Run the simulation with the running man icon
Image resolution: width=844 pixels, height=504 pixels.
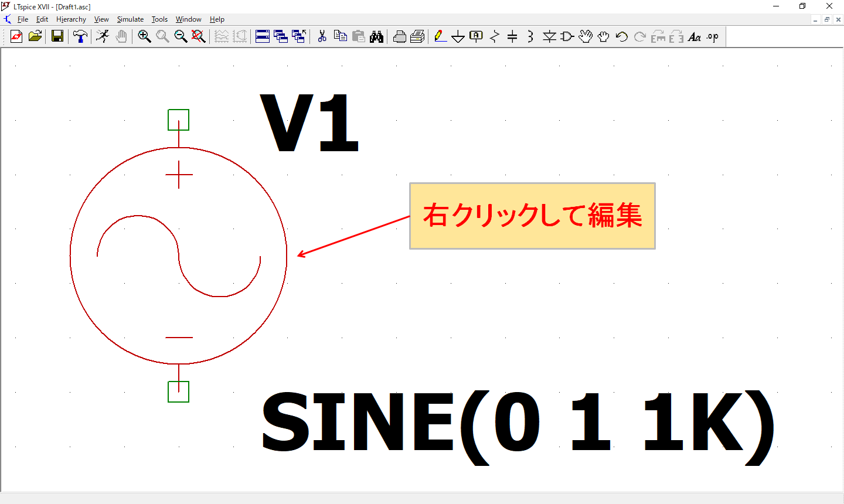(103, 36)
